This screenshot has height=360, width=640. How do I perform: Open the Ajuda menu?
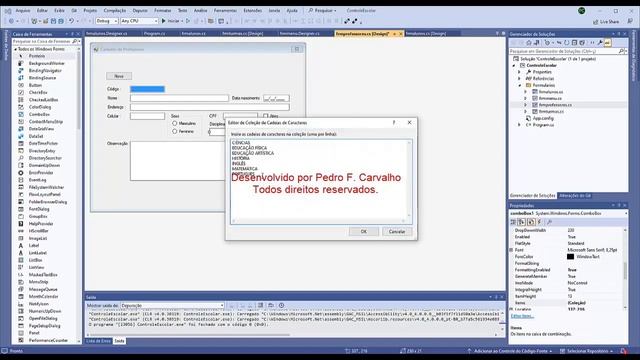coord(292,10)
